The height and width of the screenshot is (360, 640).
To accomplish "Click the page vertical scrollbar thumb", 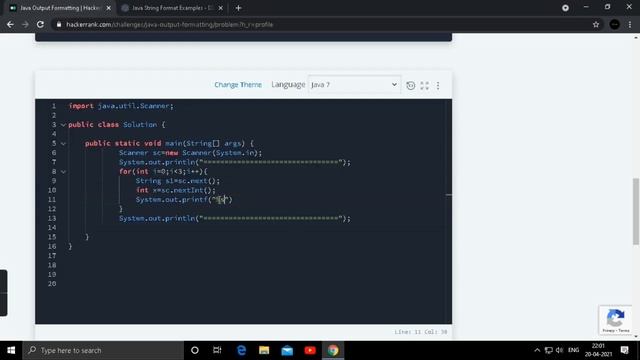I will pos(636,211).
